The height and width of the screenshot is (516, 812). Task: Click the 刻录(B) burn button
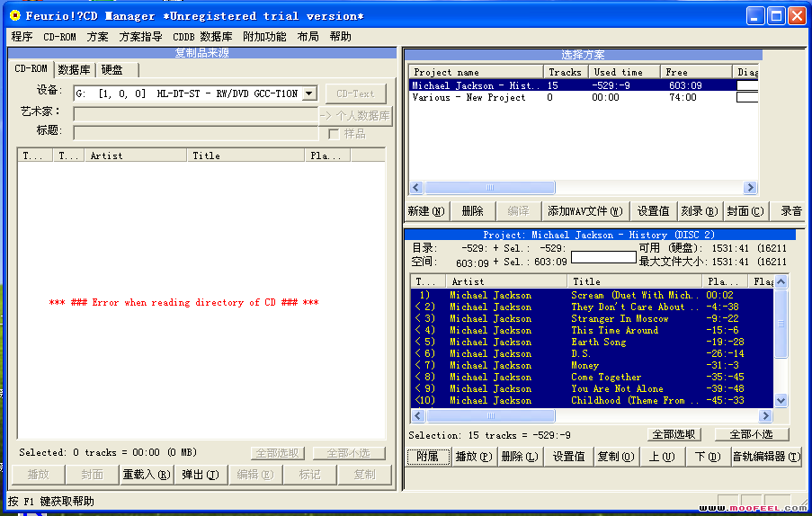click(699, 211)
